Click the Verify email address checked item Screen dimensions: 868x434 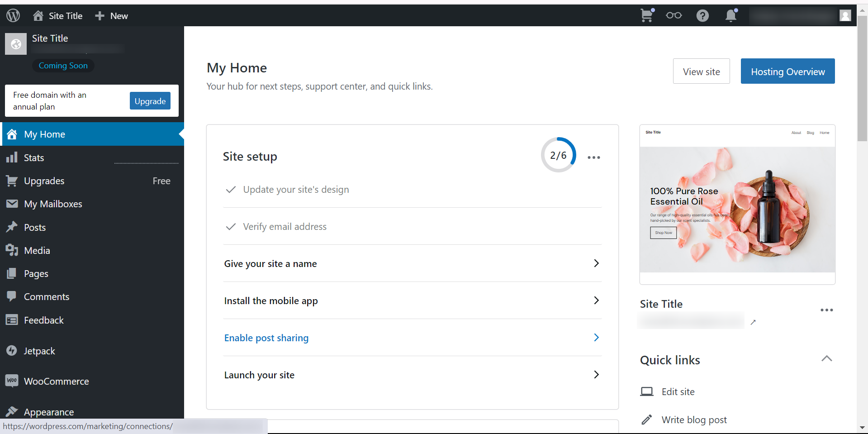tap(285, 226)
